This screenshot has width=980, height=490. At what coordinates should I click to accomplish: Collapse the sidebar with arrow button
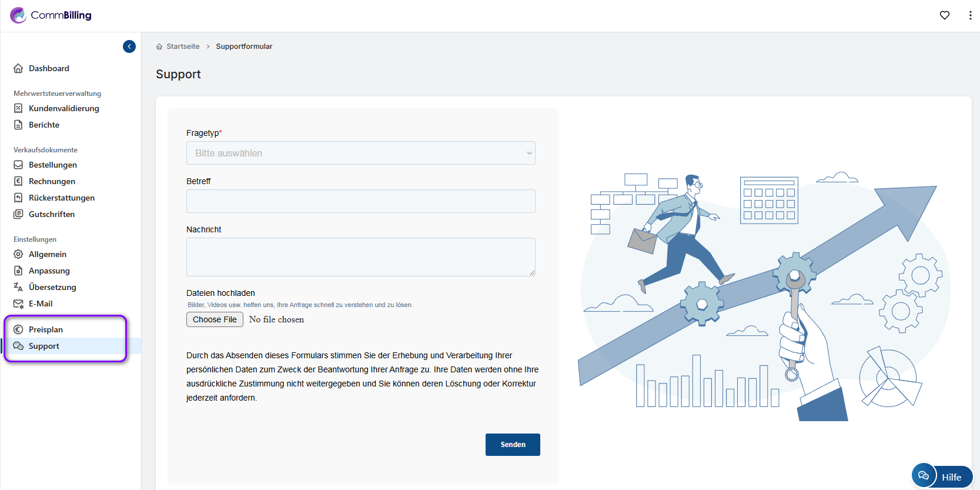pos(129,46)
